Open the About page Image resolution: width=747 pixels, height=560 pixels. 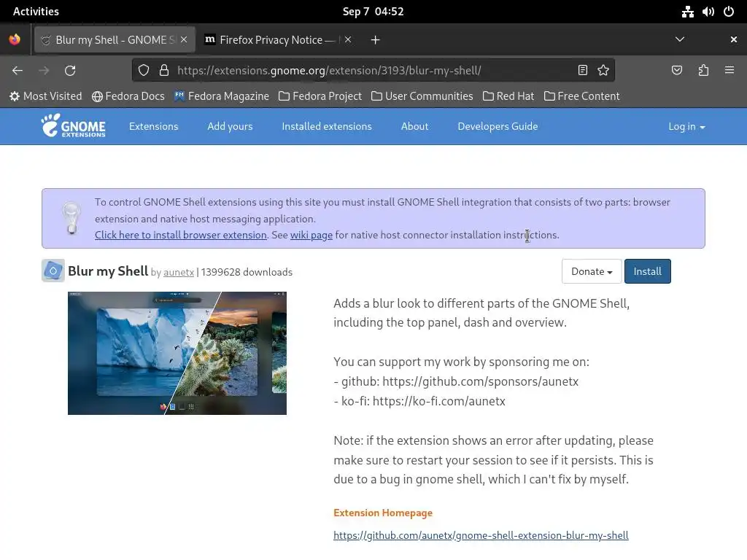(x=414, y=126)
